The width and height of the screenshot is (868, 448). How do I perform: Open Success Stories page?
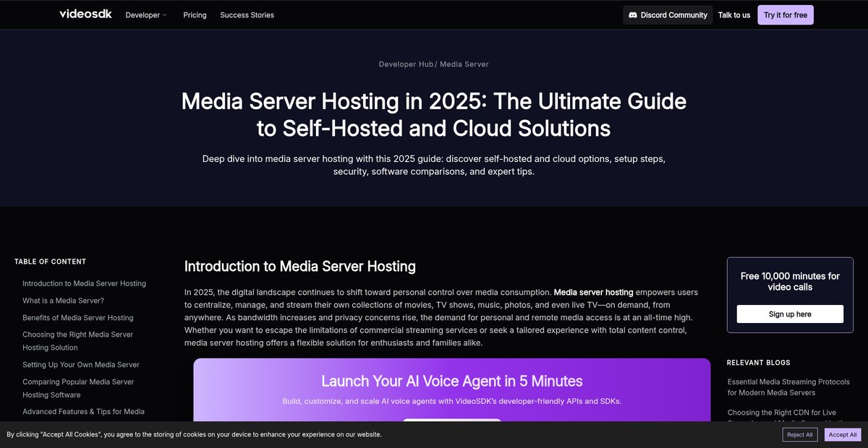tap(247, 14)
